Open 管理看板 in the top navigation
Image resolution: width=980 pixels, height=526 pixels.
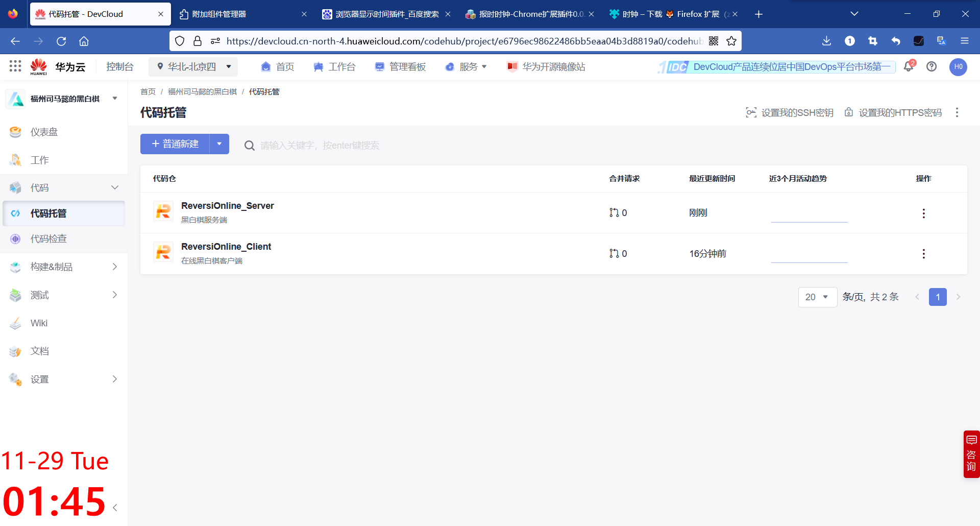point(400,66)
